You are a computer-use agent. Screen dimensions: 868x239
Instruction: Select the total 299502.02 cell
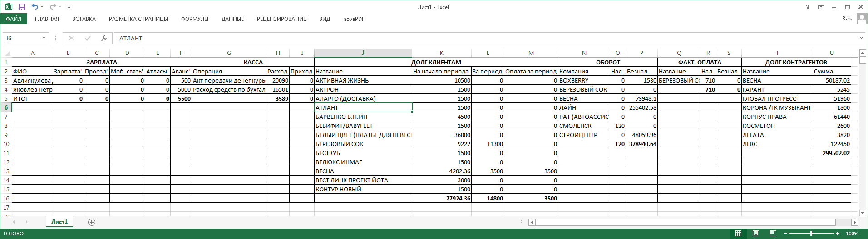(x=832, y=153)
